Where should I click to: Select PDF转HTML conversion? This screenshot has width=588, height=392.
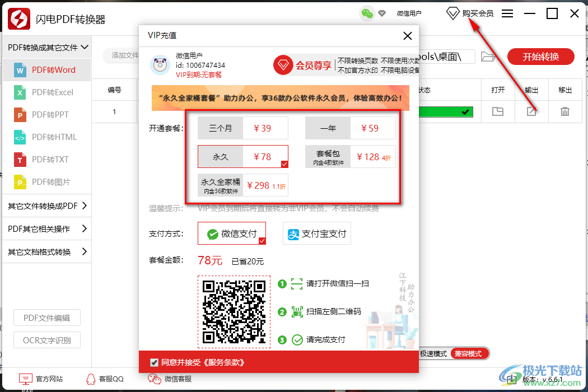[47, 137]
